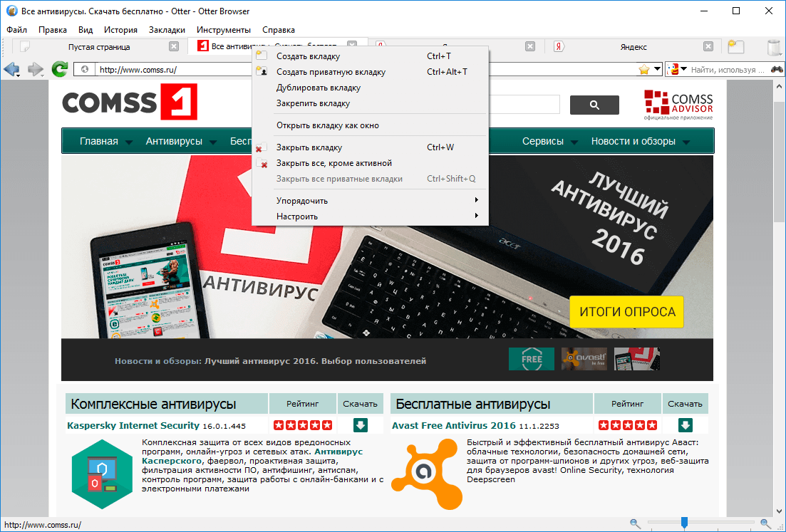Click the globe site-info icon in address bar
The image size is (786, 532).
click(x=85, y=70)
